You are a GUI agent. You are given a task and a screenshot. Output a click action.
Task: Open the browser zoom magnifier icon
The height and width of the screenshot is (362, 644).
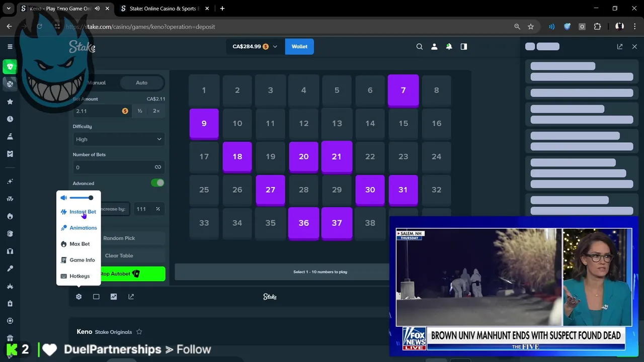point(517,27)
